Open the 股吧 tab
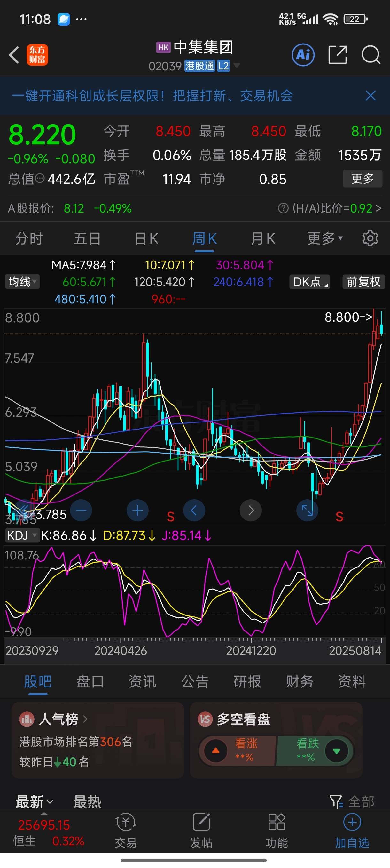This screenshot has width=390, height=868. point(38,681)
